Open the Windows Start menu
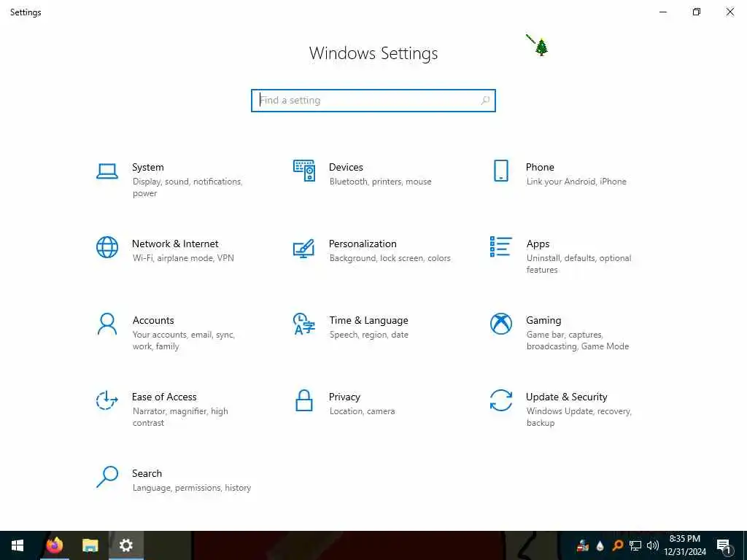Viewport: 747px width, 560px height. pyautogui.click(x=18, y=545)
